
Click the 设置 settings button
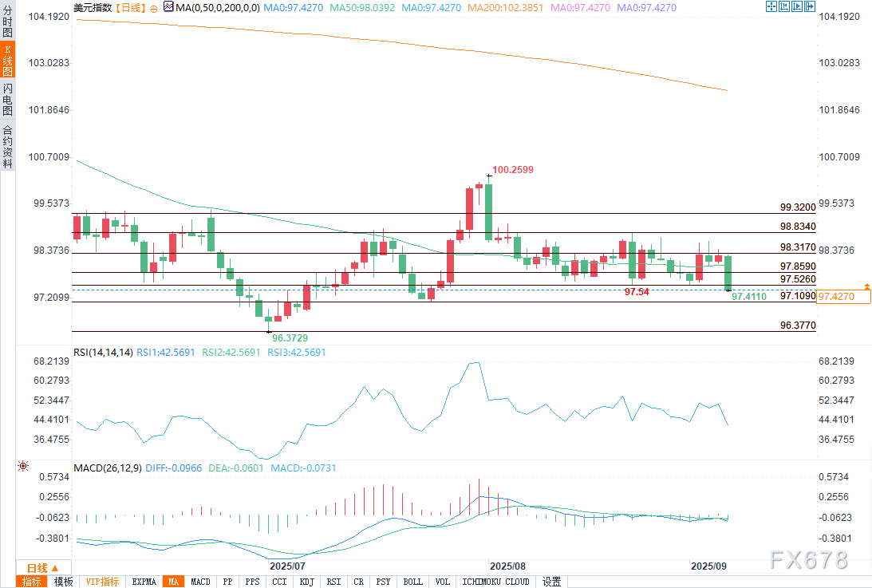click(551, 582)
